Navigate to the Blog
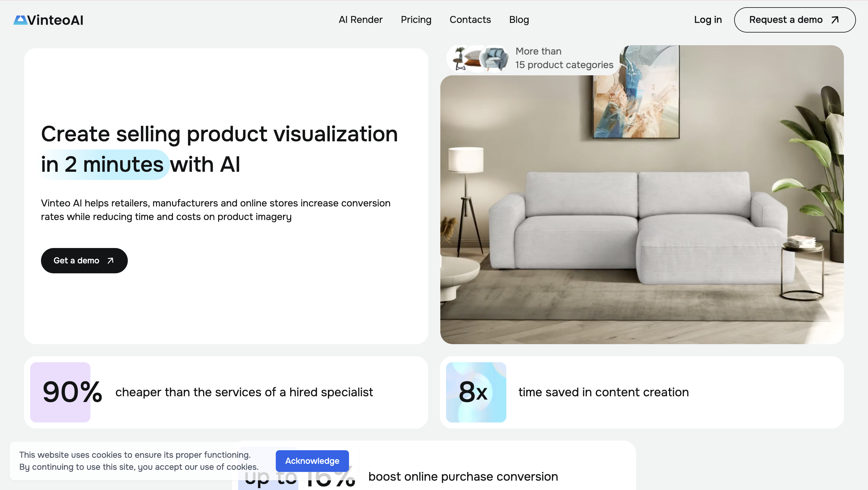This screenshot has height=490, width=868. pyautogui.click(x=519, y=20)
